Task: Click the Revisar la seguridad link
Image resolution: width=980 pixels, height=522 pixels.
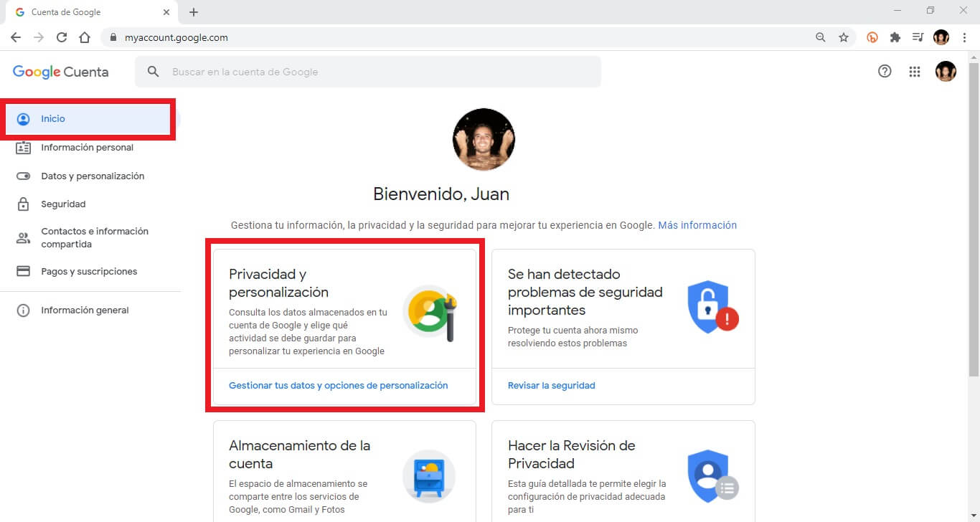Action: click(x=552, y=386)
